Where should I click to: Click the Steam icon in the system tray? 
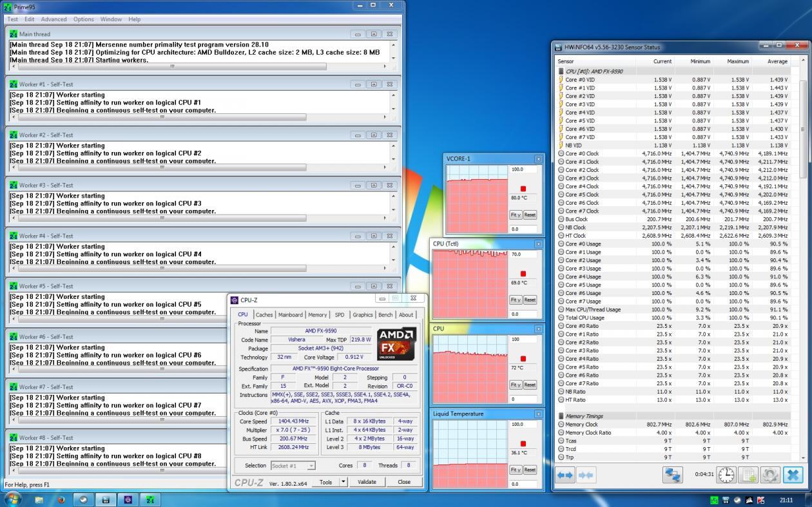736,500
